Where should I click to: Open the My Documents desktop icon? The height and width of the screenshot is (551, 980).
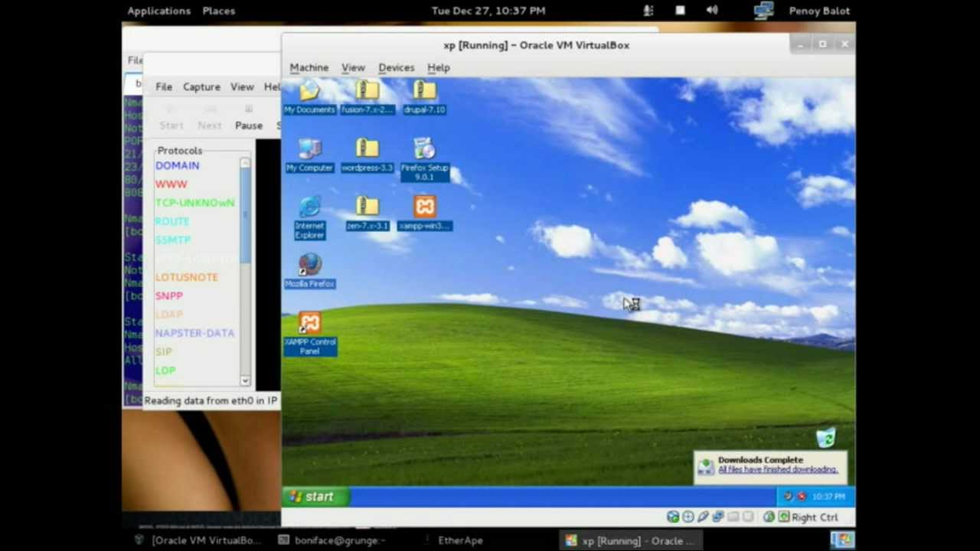pyautogui.click(x=309, y=97)
